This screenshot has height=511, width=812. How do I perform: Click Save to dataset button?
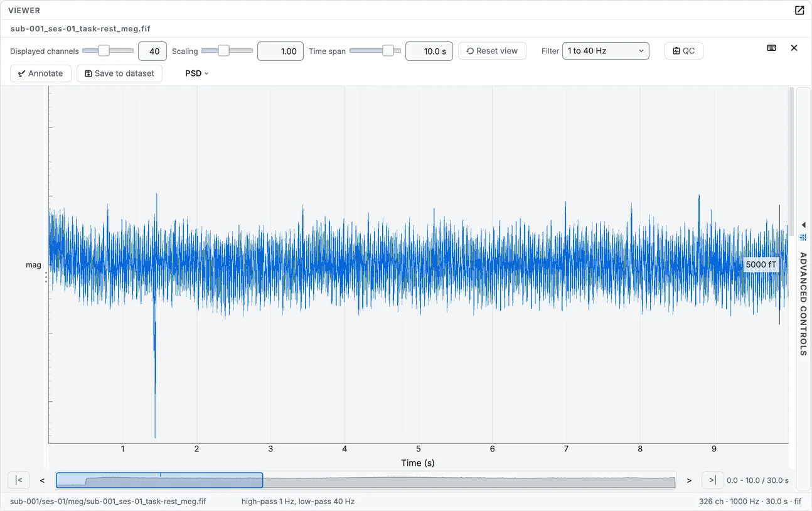coord(119,73)
